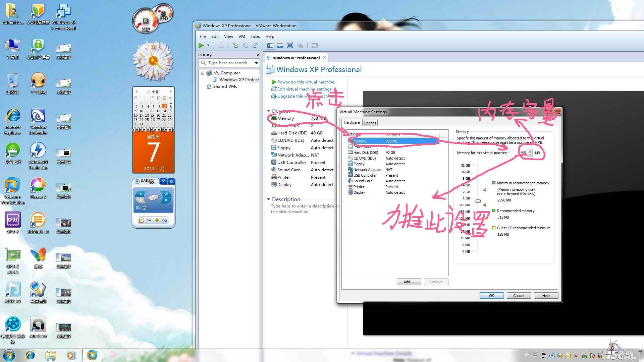
Task: Click the VMware Workstation taskbar button
Action: [x=92, y=355]
